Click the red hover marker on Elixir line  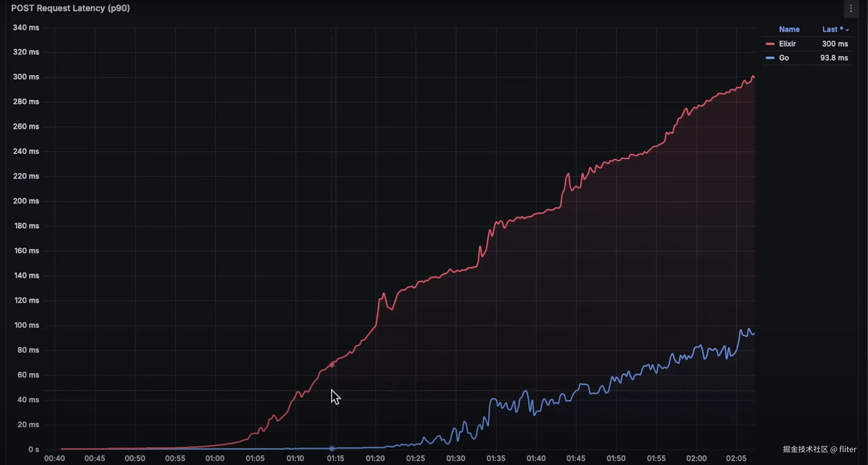point(332,364)
